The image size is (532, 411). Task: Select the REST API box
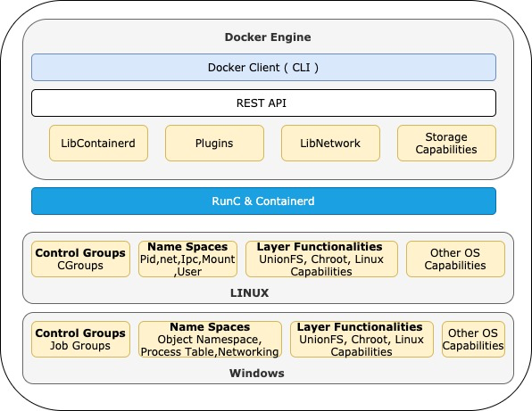click(x=263, y=103)
